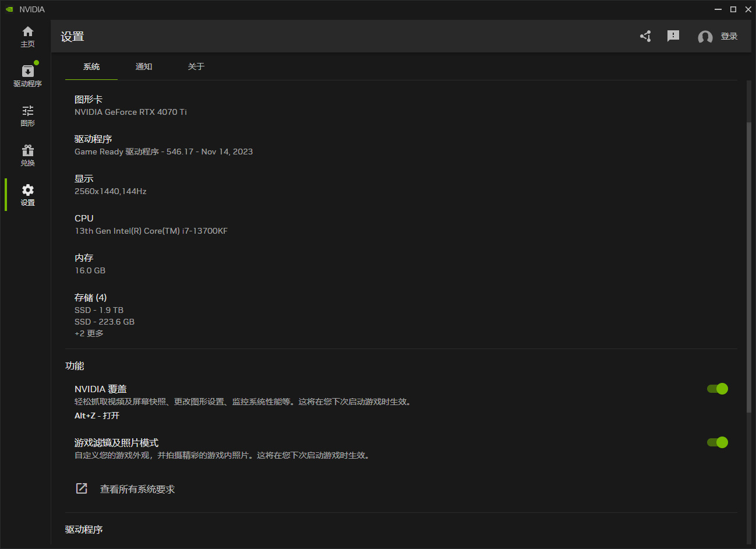Click the external link icon beside 查看所有系统要求

click(x=82, y=488)
